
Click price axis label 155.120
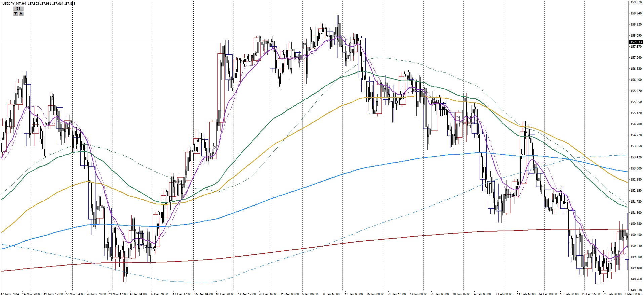tap(636, 113)
